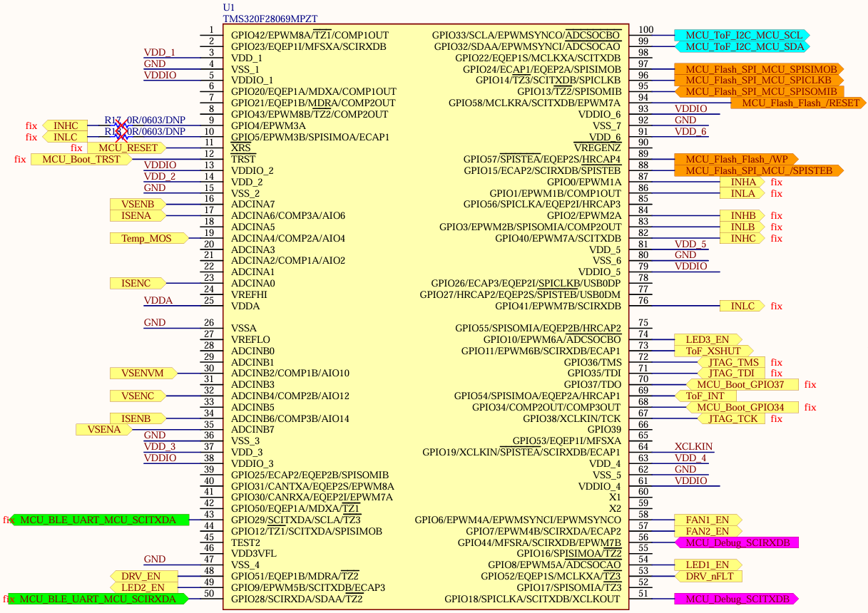This screenshot has height=613, width=868.
Task: Click the ISENC port
Action: 138,283
